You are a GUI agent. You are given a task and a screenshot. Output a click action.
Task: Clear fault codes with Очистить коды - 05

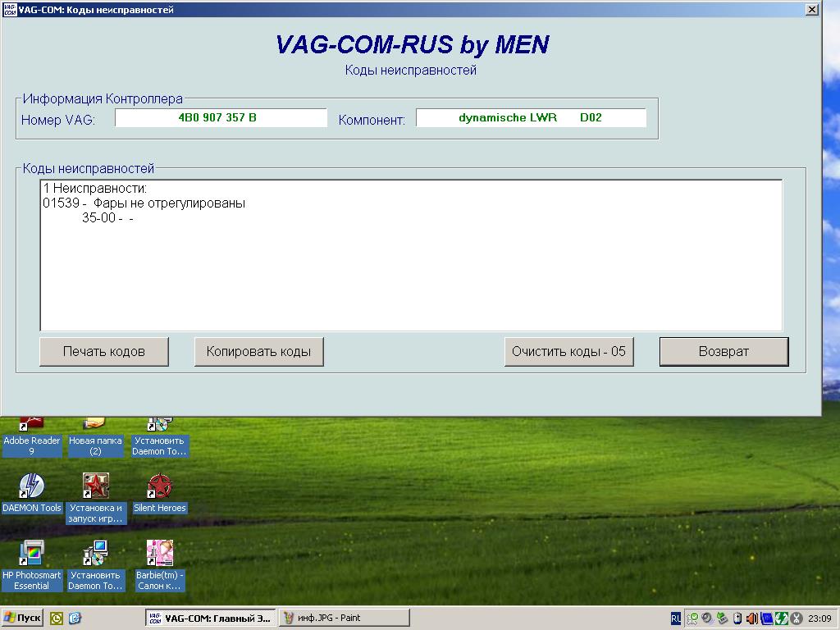click(568, 351)
